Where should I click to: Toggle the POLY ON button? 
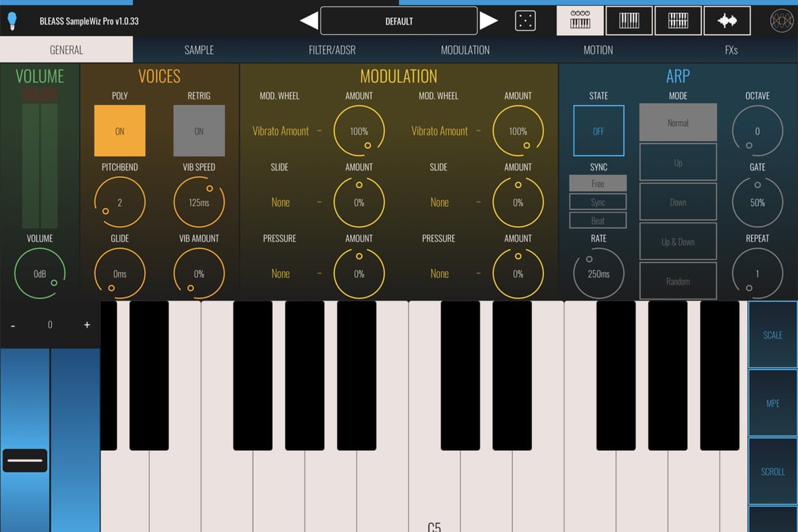coord(120,131)
